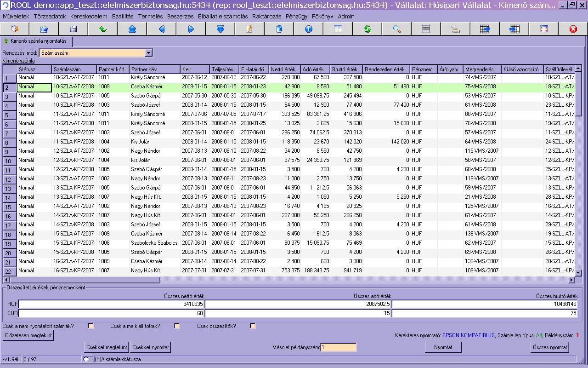Click the printer with page toolbar icon
588x368 pixels.
[x=456, y=29]
